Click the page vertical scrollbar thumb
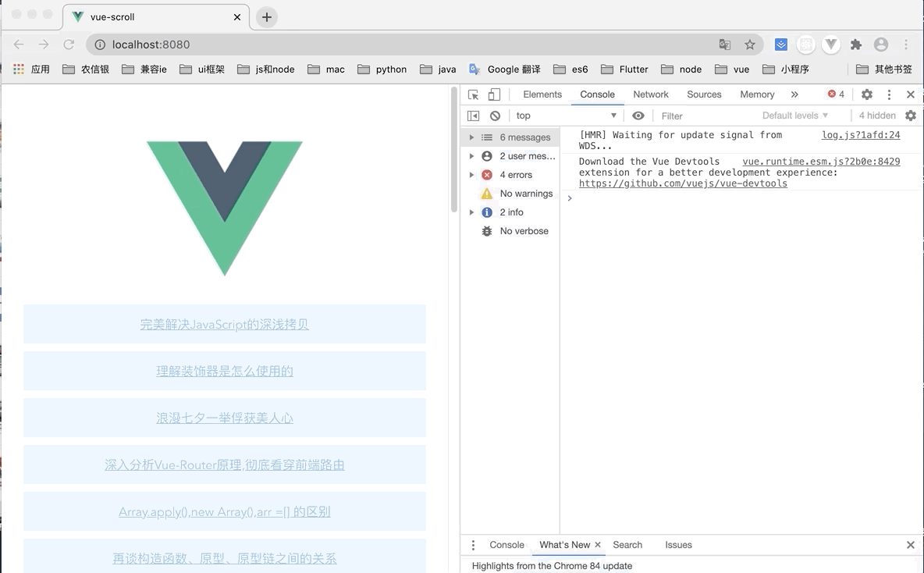 [453, 150]
